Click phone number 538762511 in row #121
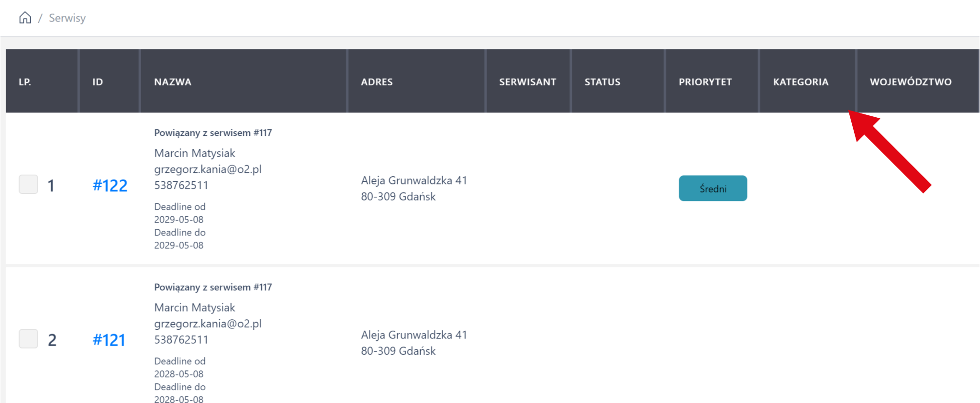This screenshot has height=403, width=980. (181, 340)
